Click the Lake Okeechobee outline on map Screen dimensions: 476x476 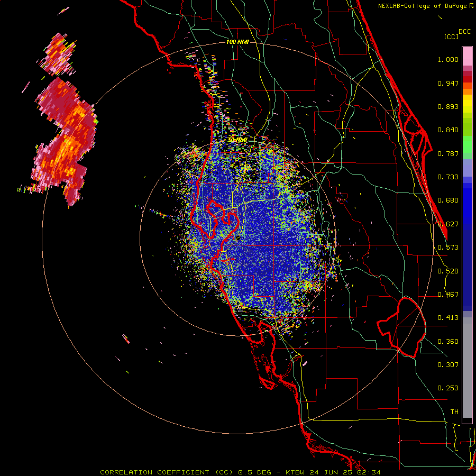(x=401, y=327)
